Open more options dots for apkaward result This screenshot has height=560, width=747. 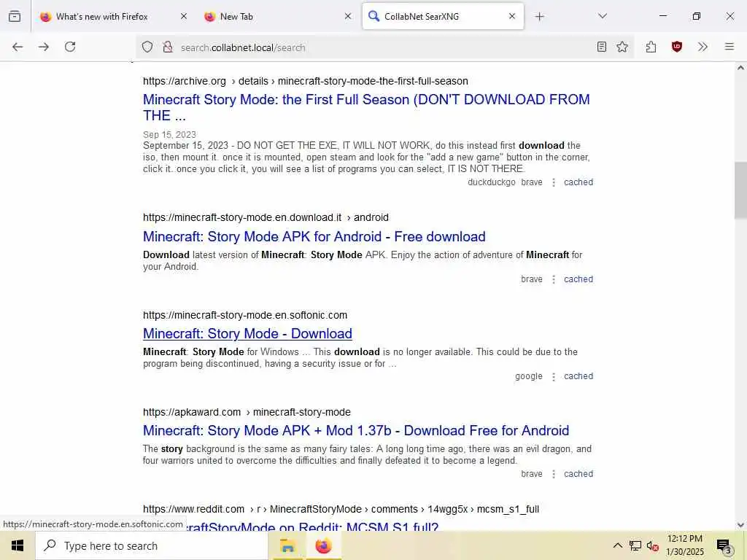(x=554, y=474)
